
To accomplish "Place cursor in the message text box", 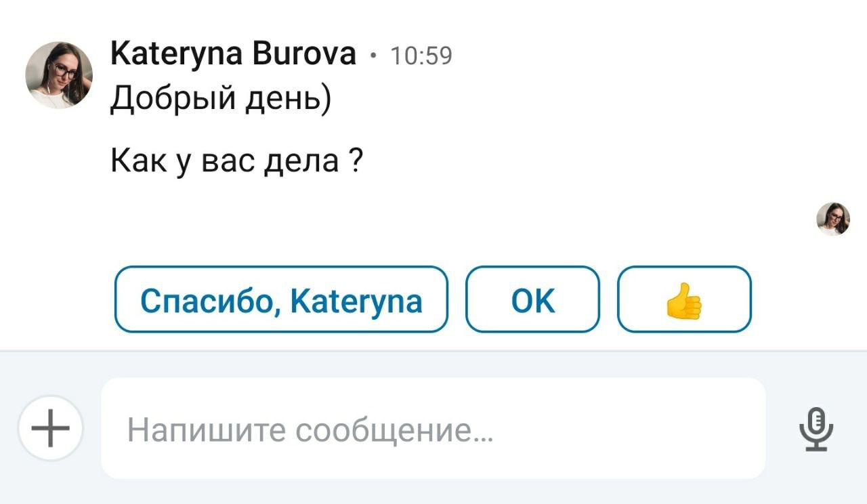I will (x=433, y=429).
